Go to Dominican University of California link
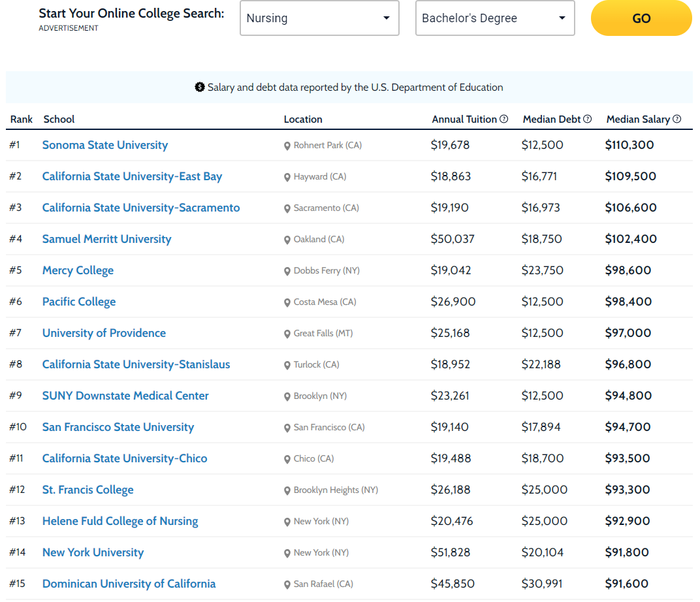Image resolution: width=700 pixels, height=602 pixels. pos(129,584)
